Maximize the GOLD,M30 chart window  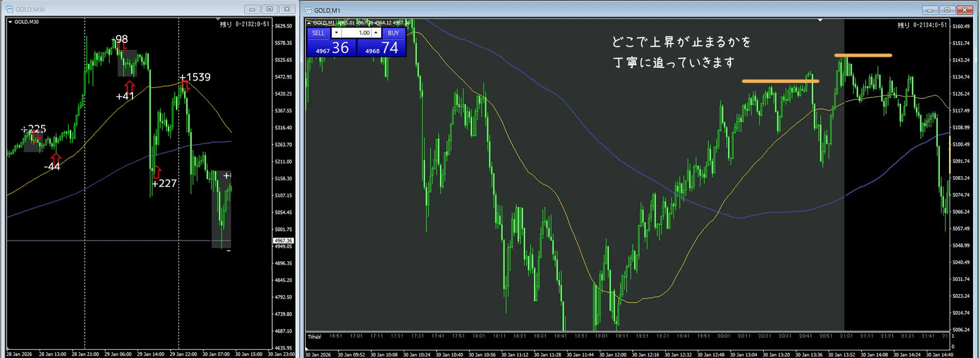coord(270,9)
